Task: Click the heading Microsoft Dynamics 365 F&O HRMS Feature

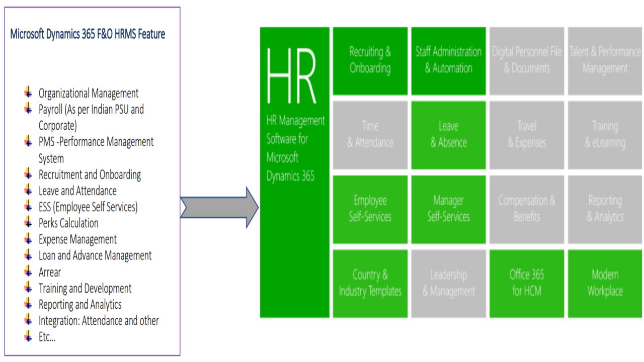Action: tap(88, 34)
